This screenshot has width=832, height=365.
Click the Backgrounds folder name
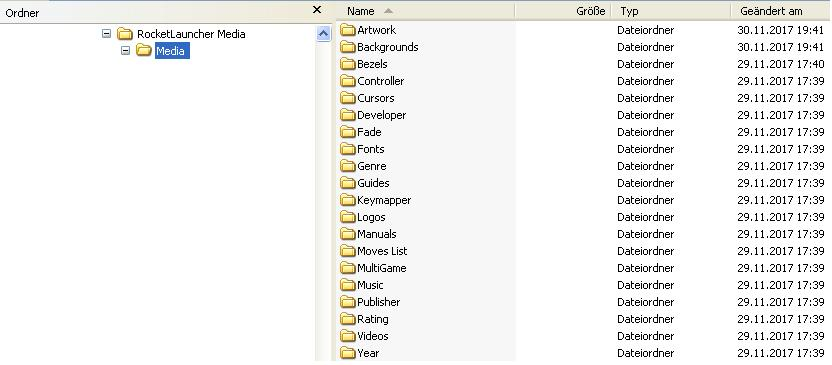[x=388, y=47]
